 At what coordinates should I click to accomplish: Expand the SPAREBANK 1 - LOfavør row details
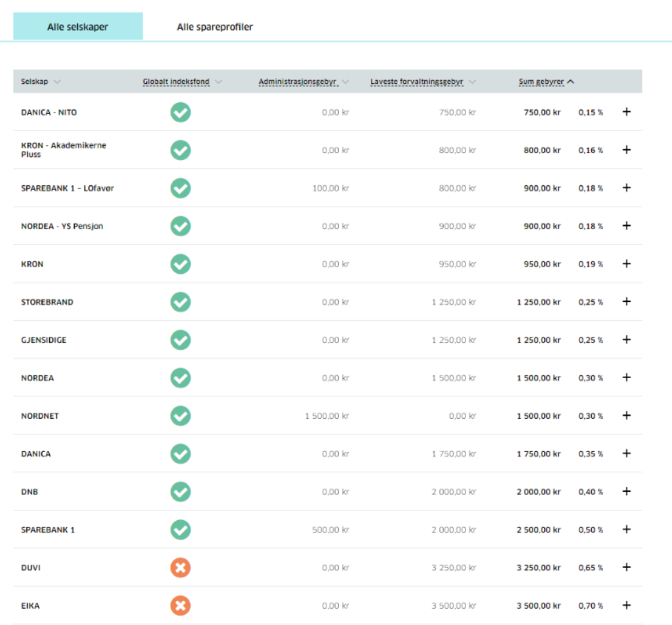pos(626,188)
